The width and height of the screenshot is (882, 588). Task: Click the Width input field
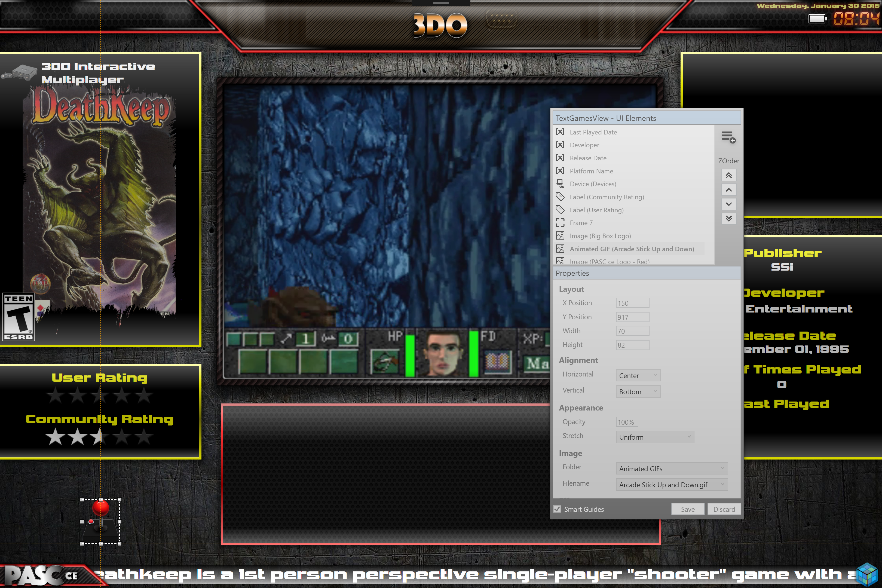[x=632, y=331]
